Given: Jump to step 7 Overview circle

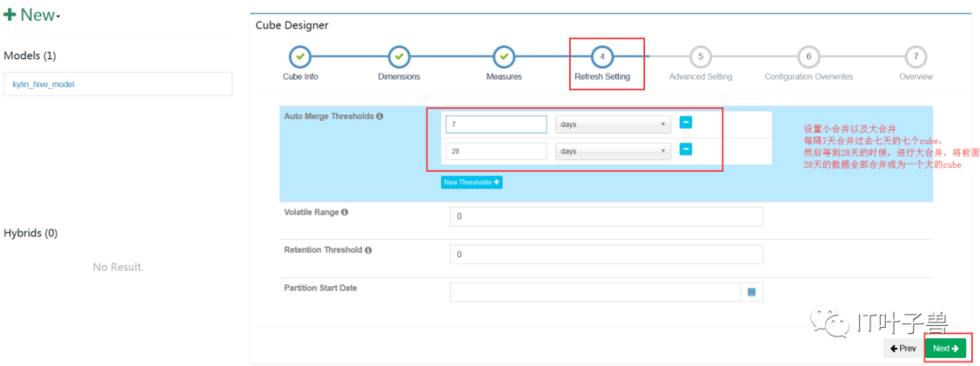Looking at the screenshot, I should coord(916,57).
